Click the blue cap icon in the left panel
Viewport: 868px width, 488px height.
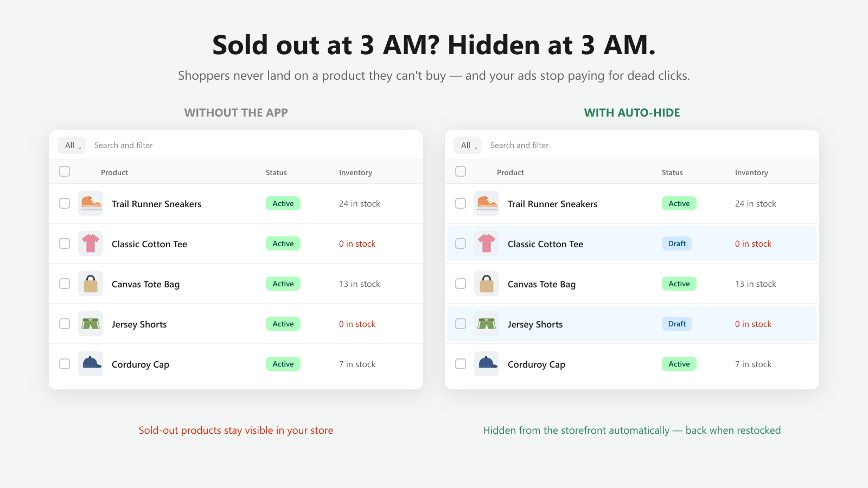point(91,364)
